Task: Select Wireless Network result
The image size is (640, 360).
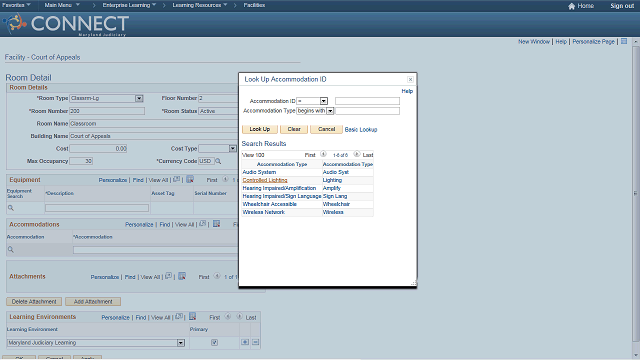Action: click(264, 212)
